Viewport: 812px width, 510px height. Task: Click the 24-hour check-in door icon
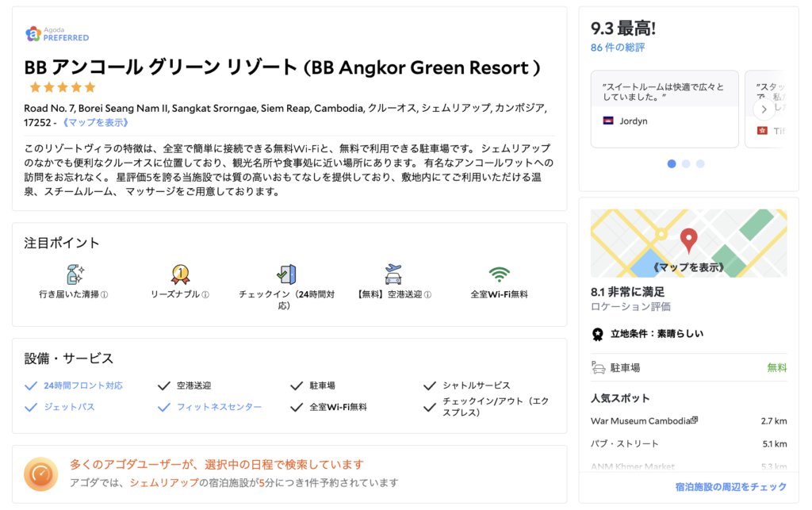[x=285, y=274]
